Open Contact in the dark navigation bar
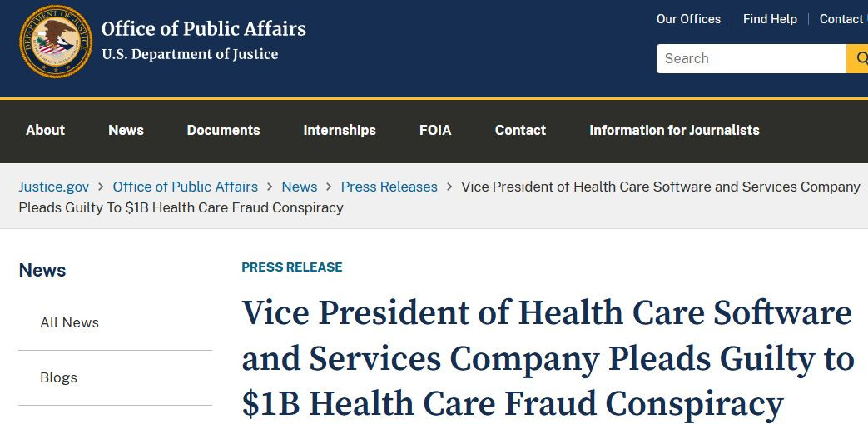The image size is (868, 424). pyautogui.click(x=520, y=130)
